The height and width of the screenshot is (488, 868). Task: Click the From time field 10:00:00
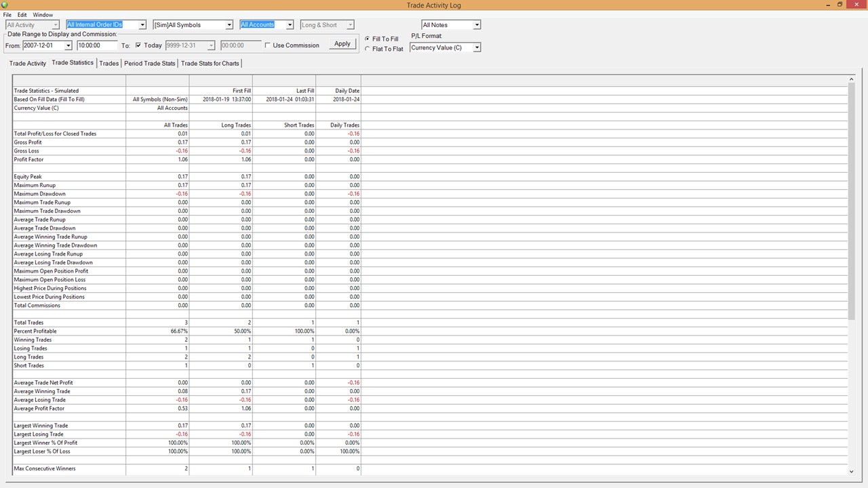[97, 45]
